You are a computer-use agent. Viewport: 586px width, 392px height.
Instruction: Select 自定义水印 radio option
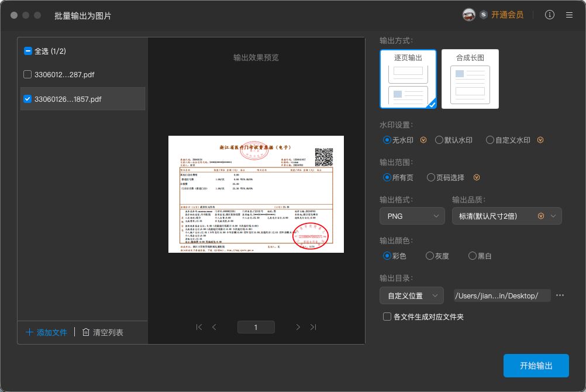[x=490, y=140]
